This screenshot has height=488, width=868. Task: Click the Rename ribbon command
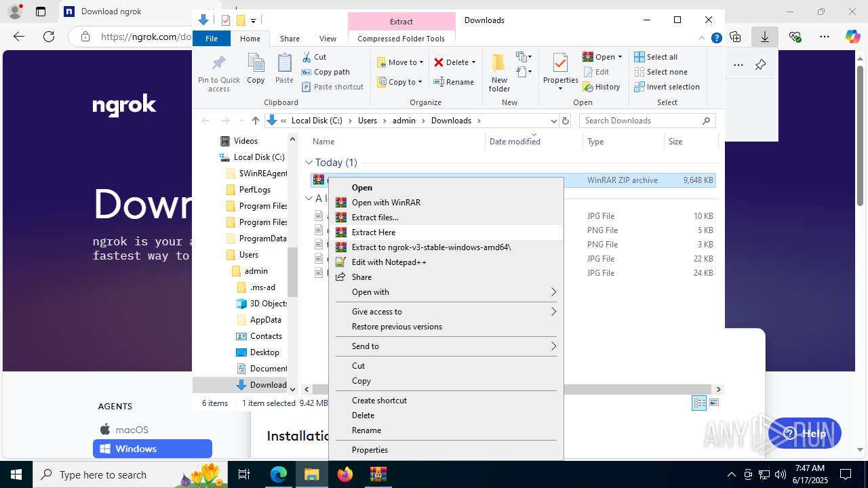[x=454, y=82]
